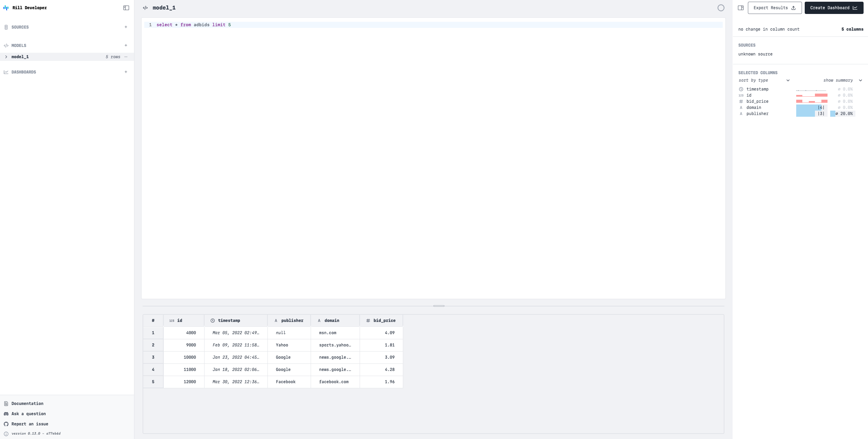Add a new model with plus icon
Screen dimensions: 868x439
126,45
